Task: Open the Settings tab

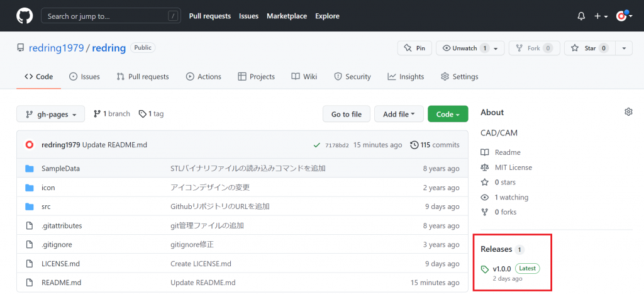Action: [460, 76]
